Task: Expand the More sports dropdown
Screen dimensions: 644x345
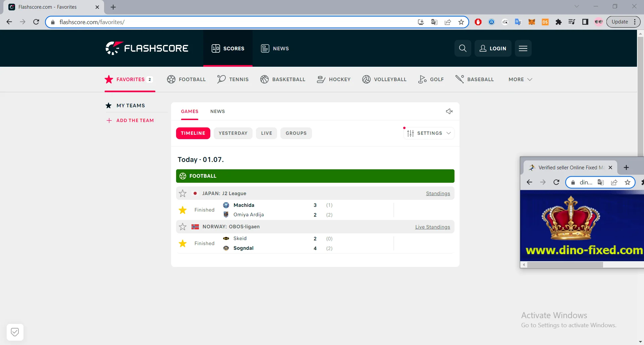Action: (520, 79)
